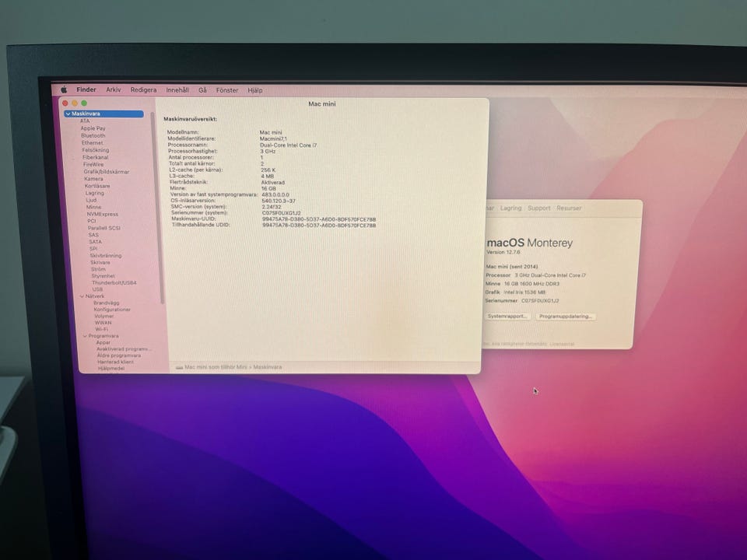Open the Hjälp menu
Viewport: 747px width, 560px height.
pyautogui.click(x=255, y=90)
